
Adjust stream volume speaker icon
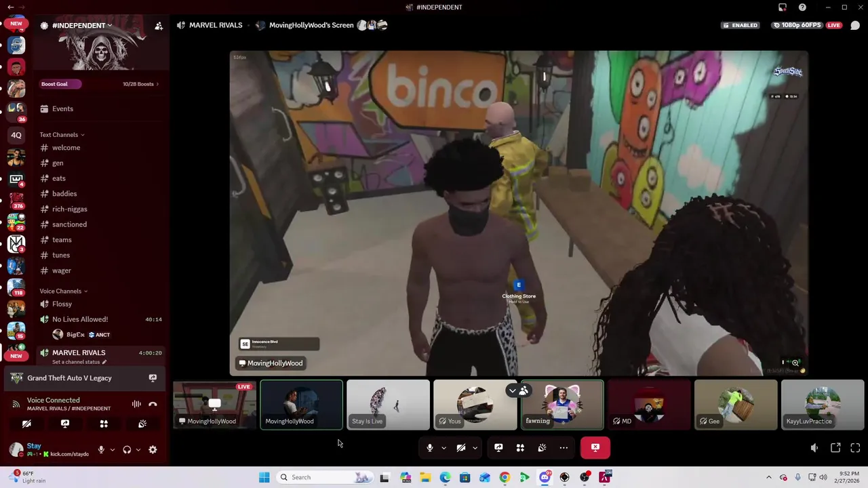click(814, 448)
